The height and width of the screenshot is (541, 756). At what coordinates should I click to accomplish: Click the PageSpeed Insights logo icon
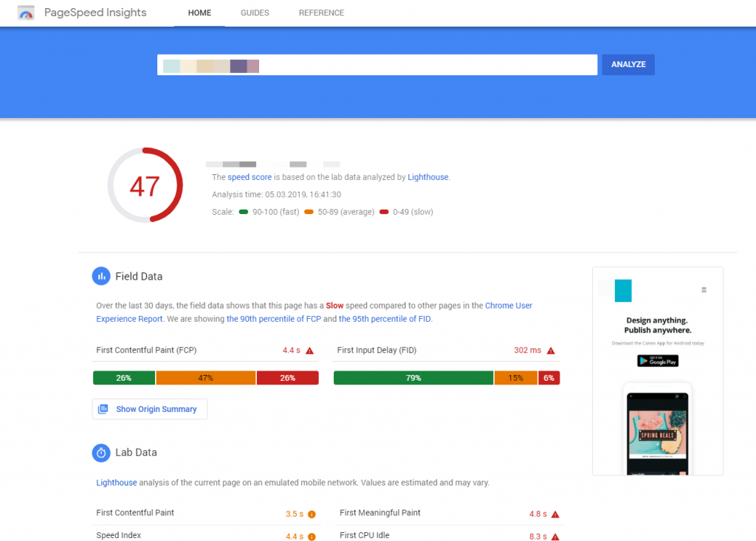click(x=27, y=13)
